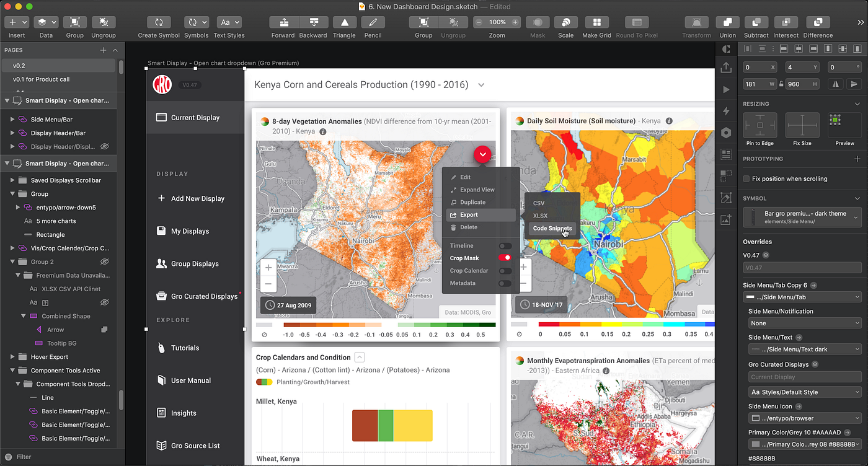Expand the Side Menu/Bar layer

(x=12, y=119)
